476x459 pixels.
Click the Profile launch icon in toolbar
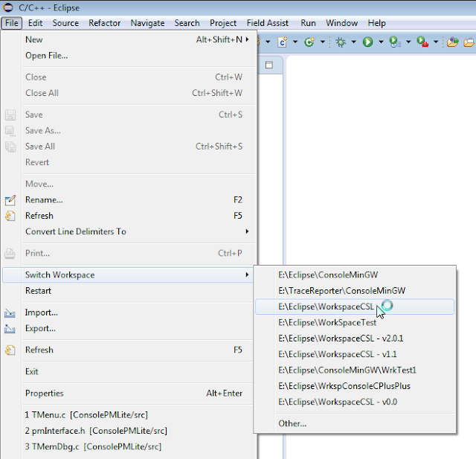(x=395, y=42)
